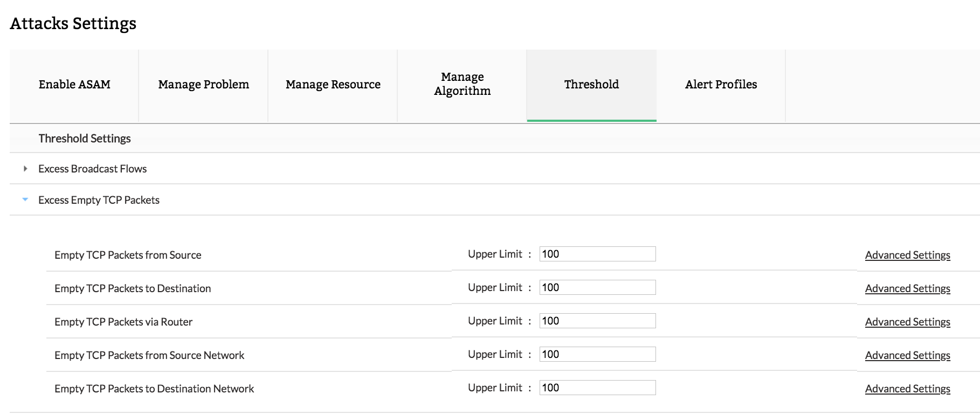Click Upper Limit field for Packets via Router
980x414 pixels.
point(597,321)
